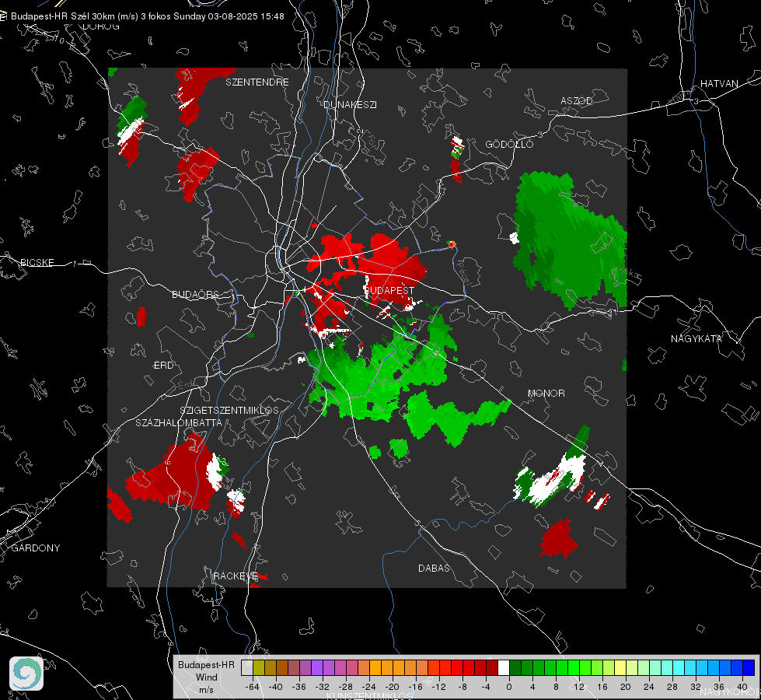Click the DUNAKESZI town label
The height and width of the screenshot is (700, 761).
coord(350,105)
